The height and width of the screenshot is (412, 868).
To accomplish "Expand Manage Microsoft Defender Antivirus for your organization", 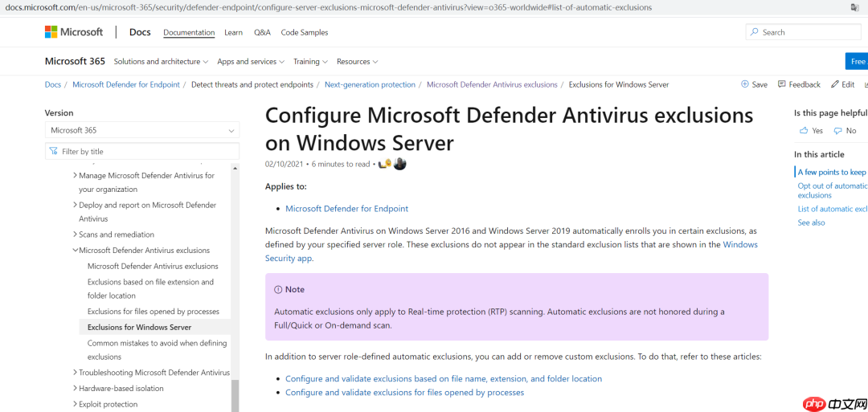I will tap(76, 175).
